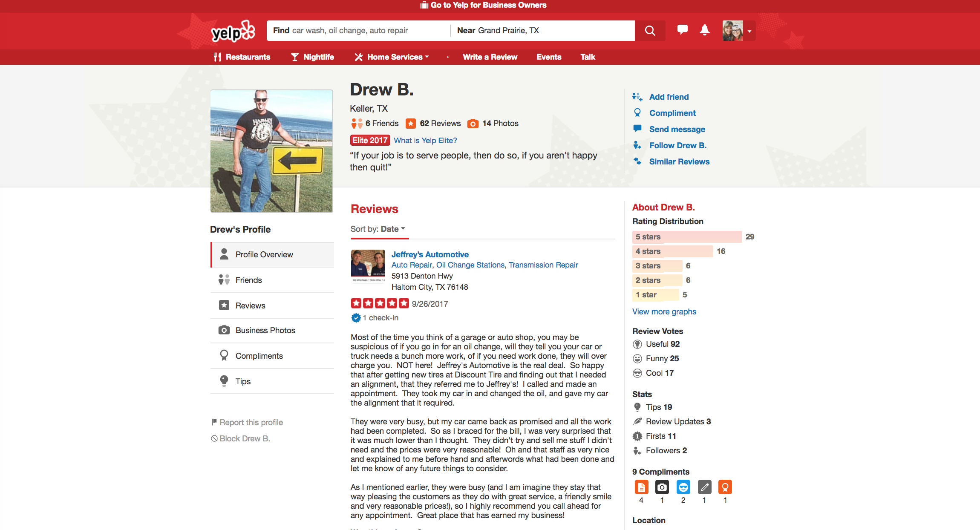Click the Add friend icon
The height and width of the screenshot is (530, 980).
tap(637, 97)
